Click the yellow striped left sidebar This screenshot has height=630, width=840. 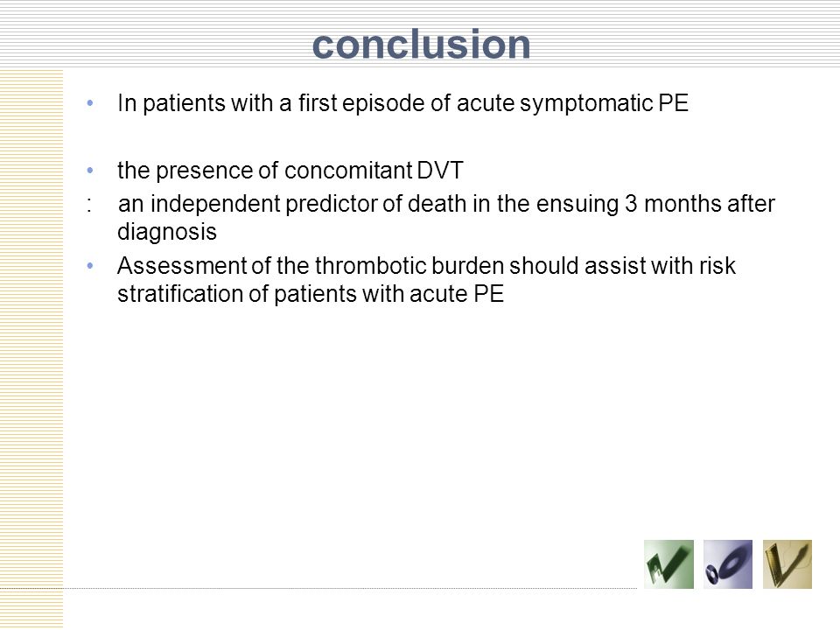[31, 348]
